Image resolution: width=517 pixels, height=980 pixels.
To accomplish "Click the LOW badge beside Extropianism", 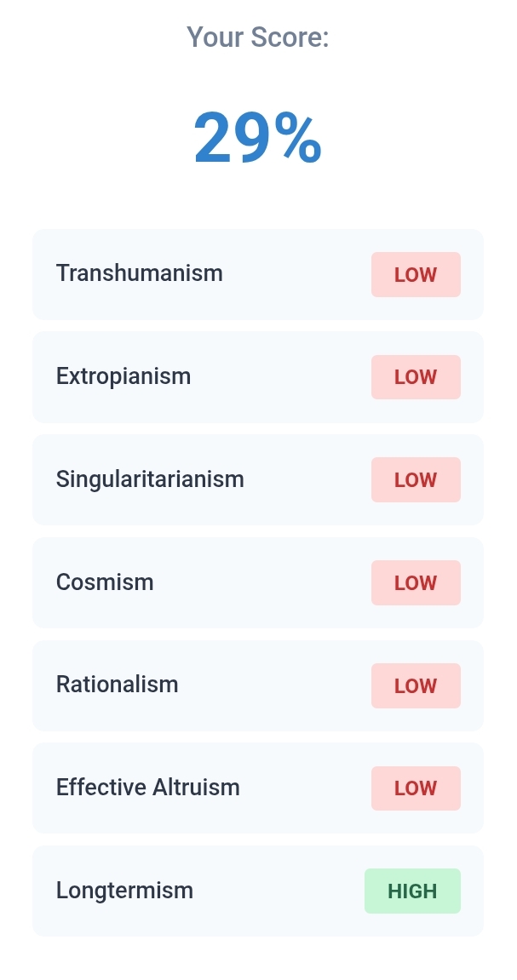I will tap(416, 377).
